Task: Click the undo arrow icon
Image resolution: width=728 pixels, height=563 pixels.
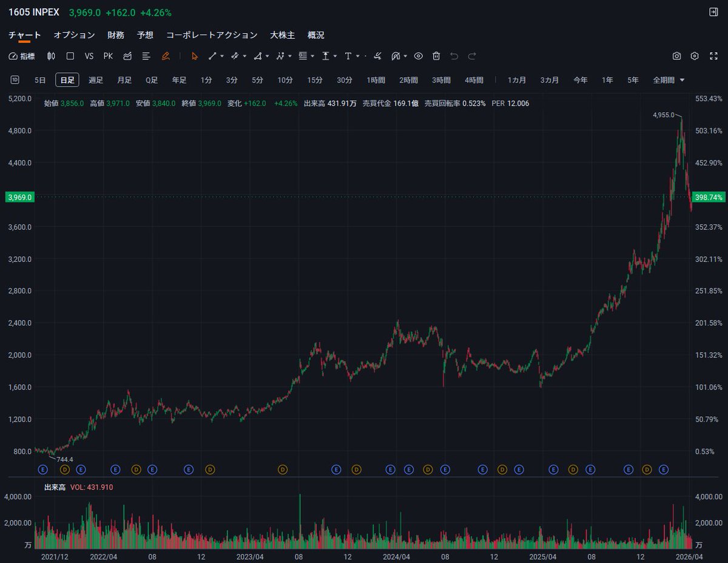Action: click(x=454, y=56)
